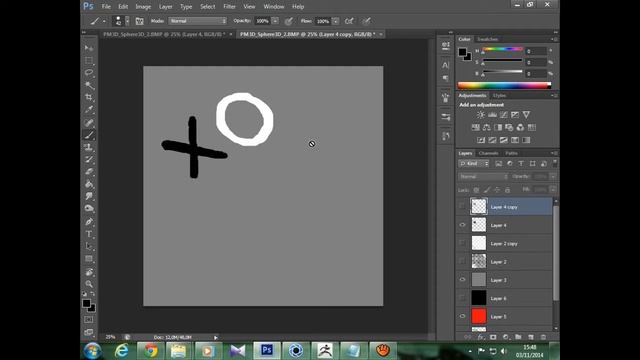Screen dimensions: 640x360
Task: Switch to first document tab (Layer 4)
Action: click(x=164, y=34)
